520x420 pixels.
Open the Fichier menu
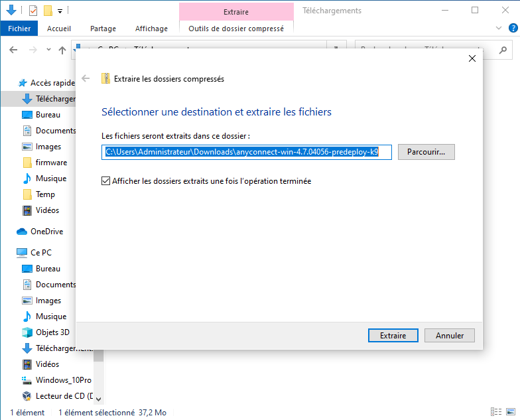19,29
